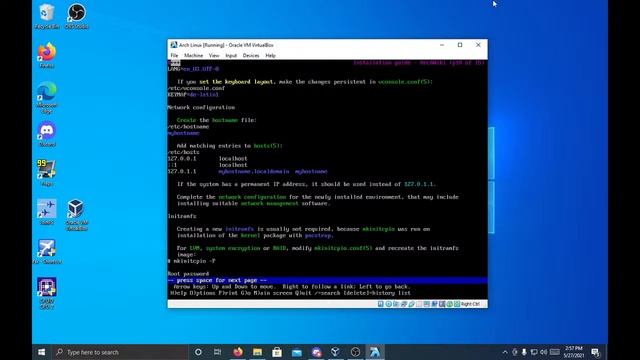Follow the vconsole.conf(5) link

[405, 82]
